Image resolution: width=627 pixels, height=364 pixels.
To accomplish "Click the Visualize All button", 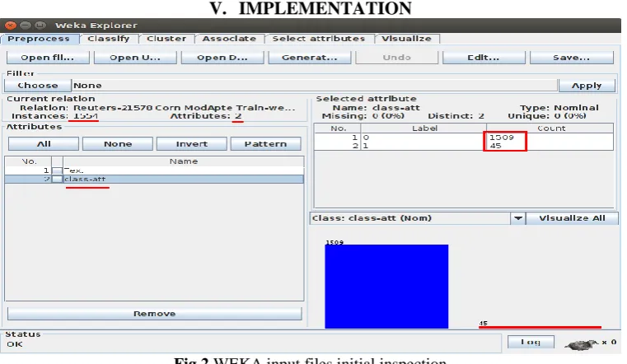I will (572, 218).
